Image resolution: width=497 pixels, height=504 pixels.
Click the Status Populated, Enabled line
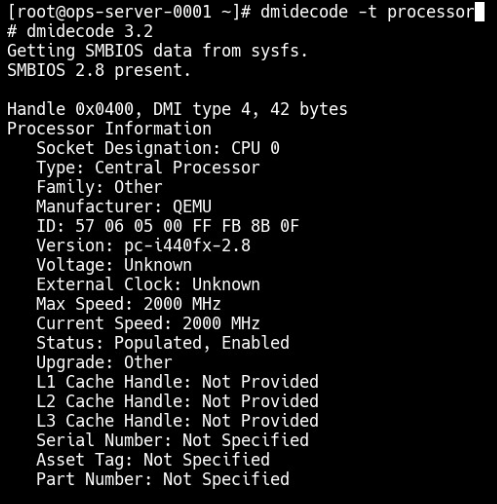point(163,343)
